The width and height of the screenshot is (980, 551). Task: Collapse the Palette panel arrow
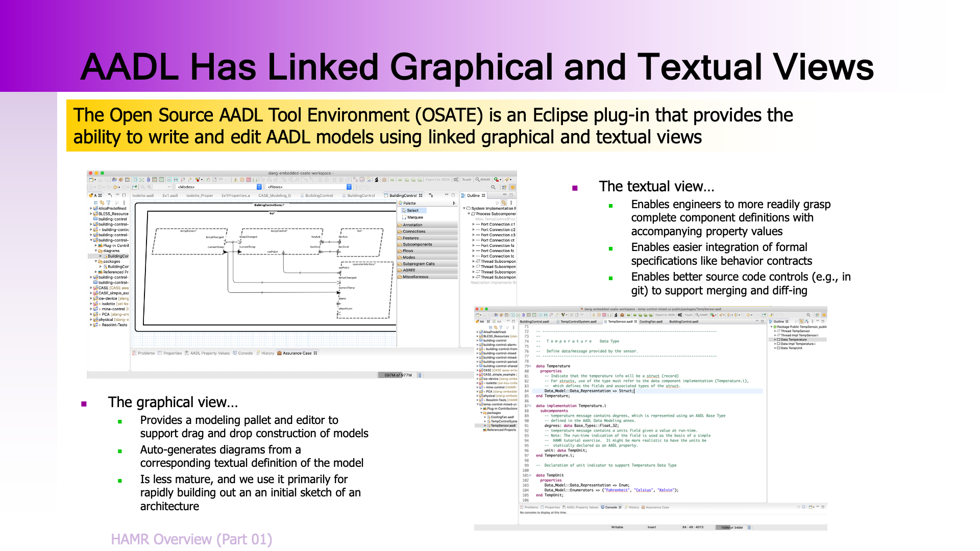coord(454,203)
